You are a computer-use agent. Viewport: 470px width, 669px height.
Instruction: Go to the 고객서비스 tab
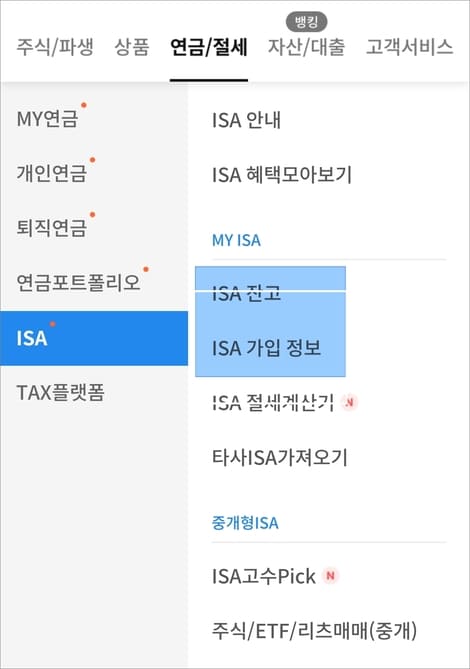tap(409, 47)
